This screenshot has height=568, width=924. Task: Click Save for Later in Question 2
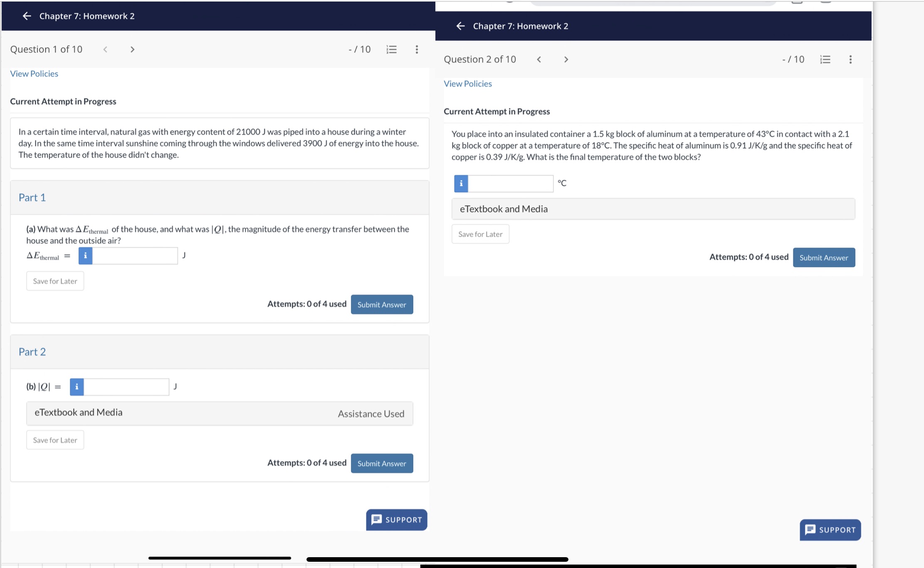click(480, 234)
